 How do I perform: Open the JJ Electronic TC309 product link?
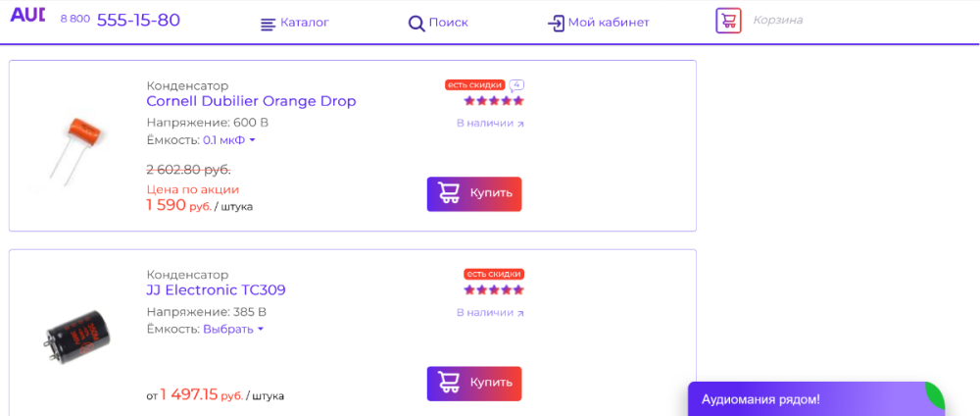216,290
